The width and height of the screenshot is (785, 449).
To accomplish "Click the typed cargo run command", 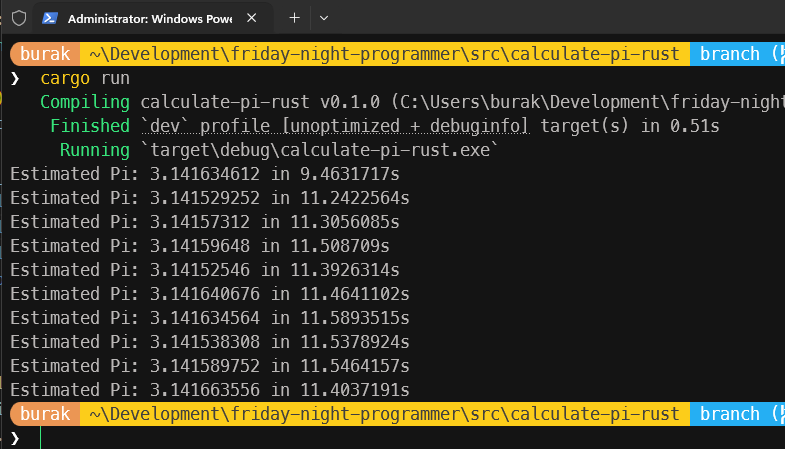I will tap(85, 78).
